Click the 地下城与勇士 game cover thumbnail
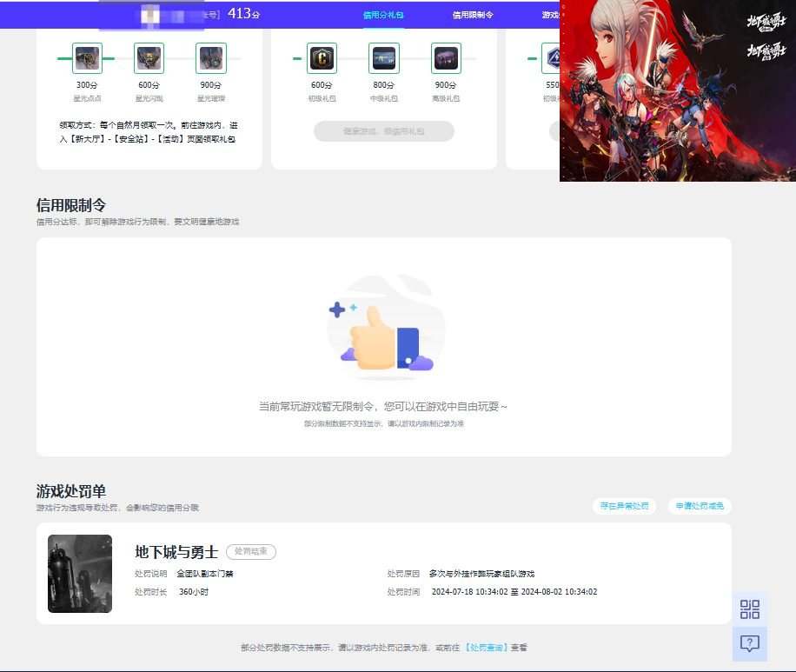 point(80,574)
